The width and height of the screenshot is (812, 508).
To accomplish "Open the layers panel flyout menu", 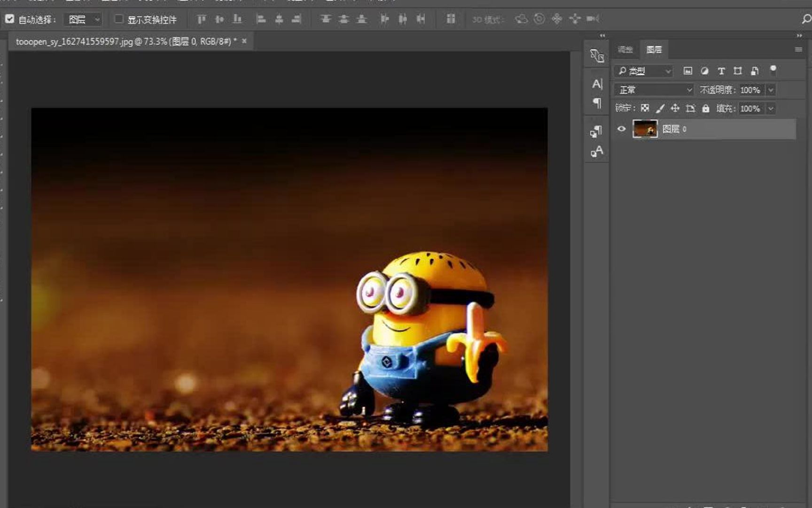I will pos(798,49).
